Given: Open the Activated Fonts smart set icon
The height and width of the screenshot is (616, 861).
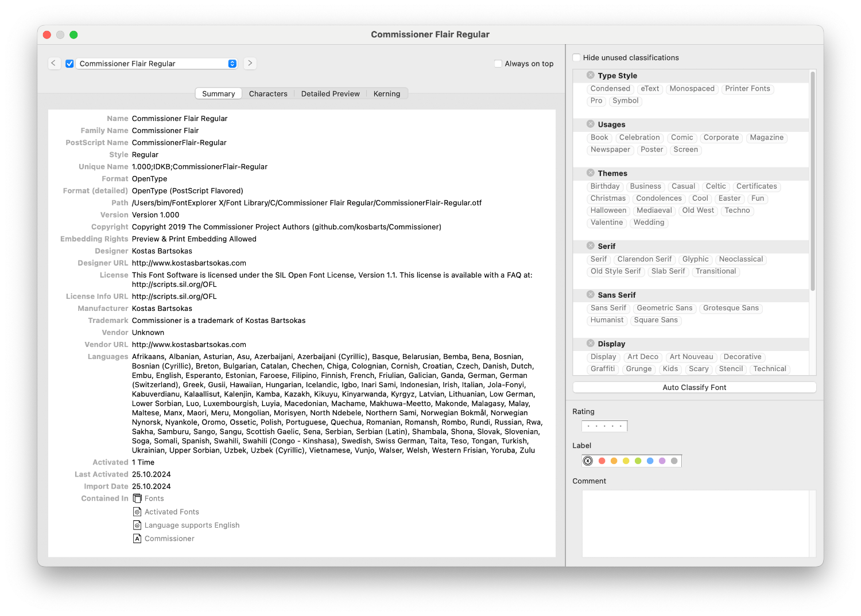Looking at the screenshot, I should [137, 512].
